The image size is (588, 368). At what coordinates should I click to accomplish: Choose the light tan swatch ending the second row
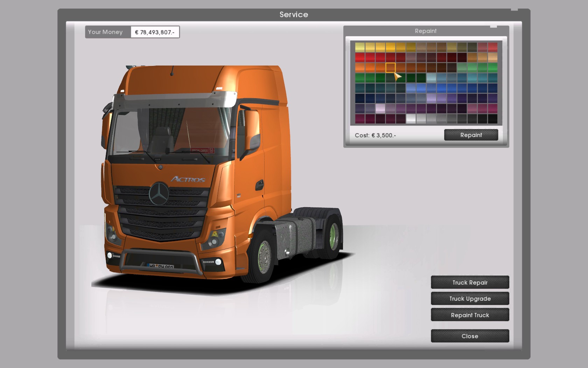[x=492, y=57]
